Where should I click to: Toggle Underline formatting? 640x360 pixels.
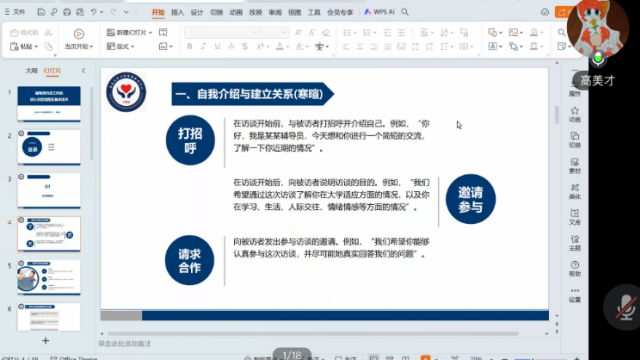click(x=217, y=47)
